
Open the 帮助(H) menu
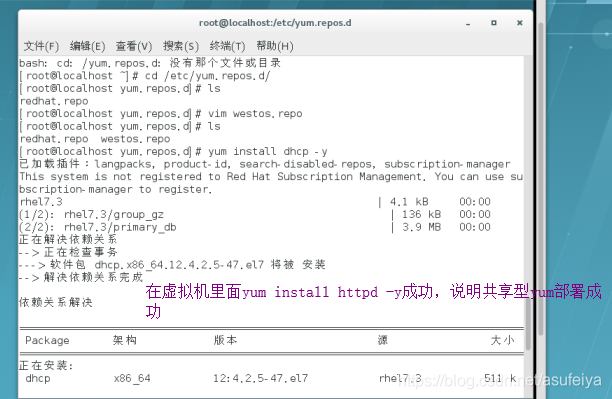point(275,46)
